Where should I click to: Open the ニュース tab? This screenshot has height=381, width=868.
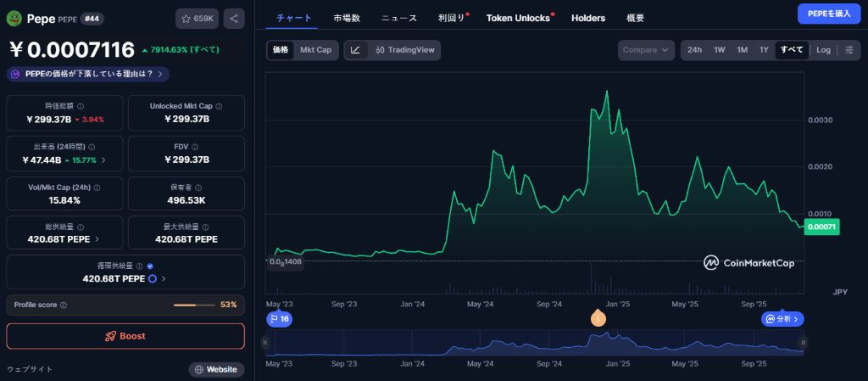click(399, 19)
